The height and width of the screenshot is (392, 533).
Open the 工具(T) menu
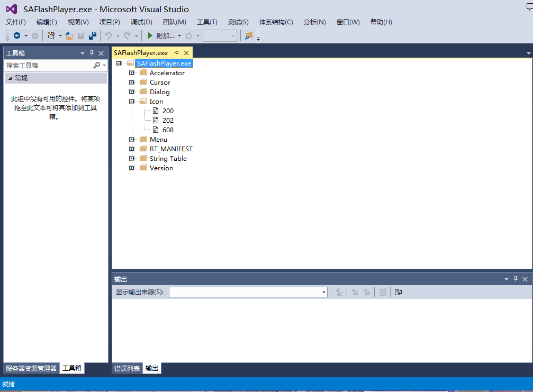tap(207, 22)
